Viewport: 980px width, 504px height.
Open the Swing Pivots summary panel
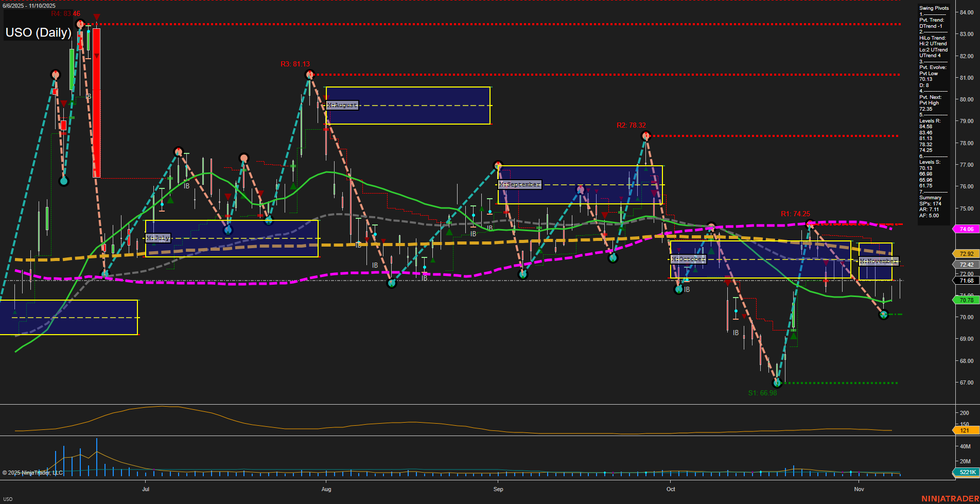(934, 8)
